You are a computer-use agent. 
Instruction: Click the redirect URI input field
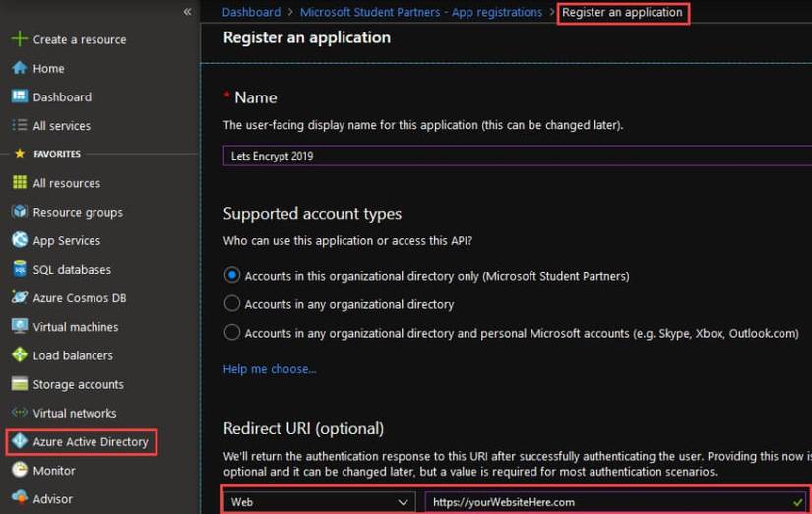tap(616, 502)
